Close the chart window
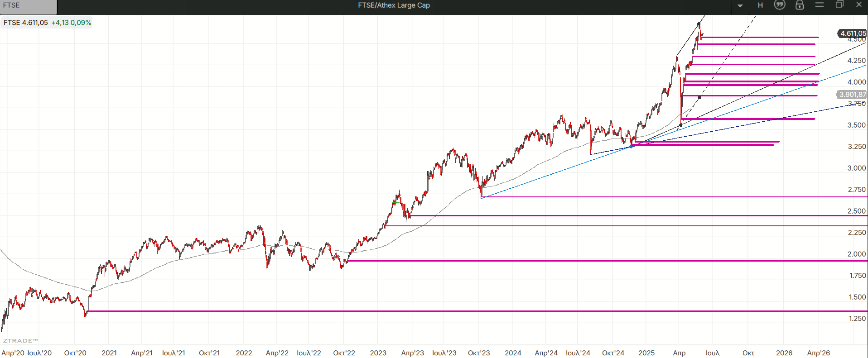 [x=859, y=5]
